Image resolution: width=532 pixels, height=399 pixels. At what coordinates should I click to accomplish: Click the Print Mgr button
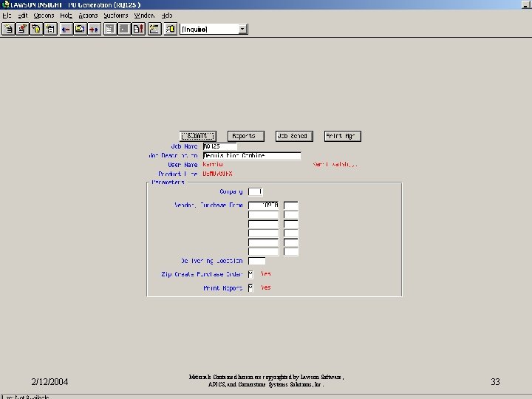click(342, 136)
